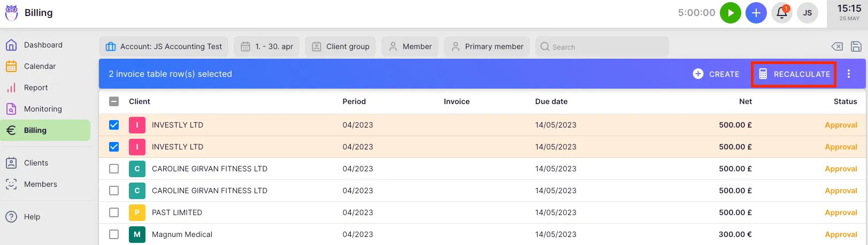Save the filter using floppy disk icon
This screenshot has width=868, height=245.
click(856, 46)
